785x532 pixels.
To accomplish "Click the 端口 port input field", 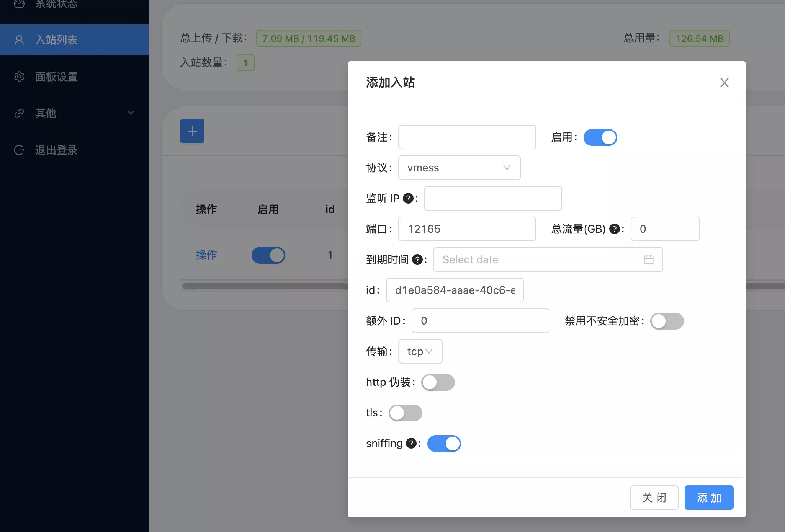I will coord(467,229).
